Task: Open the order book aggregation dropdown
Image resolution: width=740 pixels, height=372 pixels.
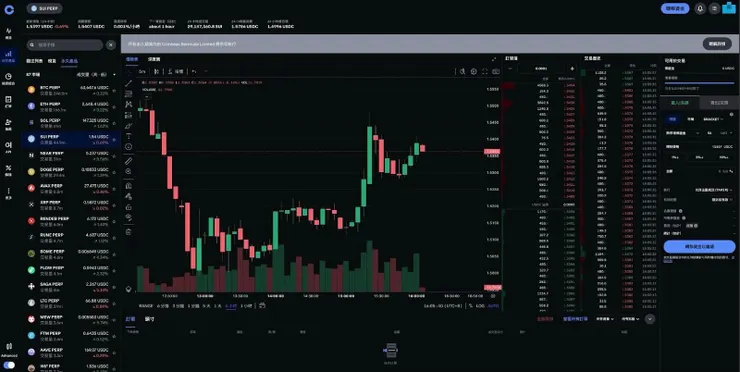Action: coord(540,68)
